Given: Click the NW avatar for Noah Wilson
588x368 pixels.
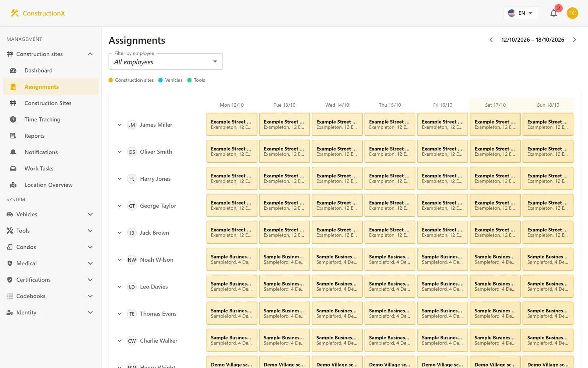Looking at the screenshot, I should (132, 260).
